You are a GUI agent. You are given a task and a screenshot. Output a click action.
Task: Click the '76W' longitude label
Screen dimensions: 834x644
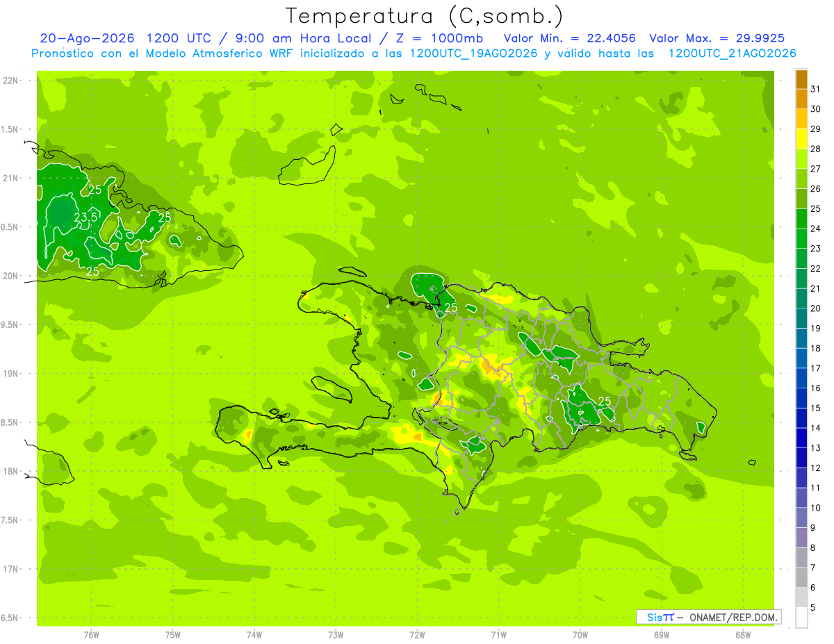91,634
